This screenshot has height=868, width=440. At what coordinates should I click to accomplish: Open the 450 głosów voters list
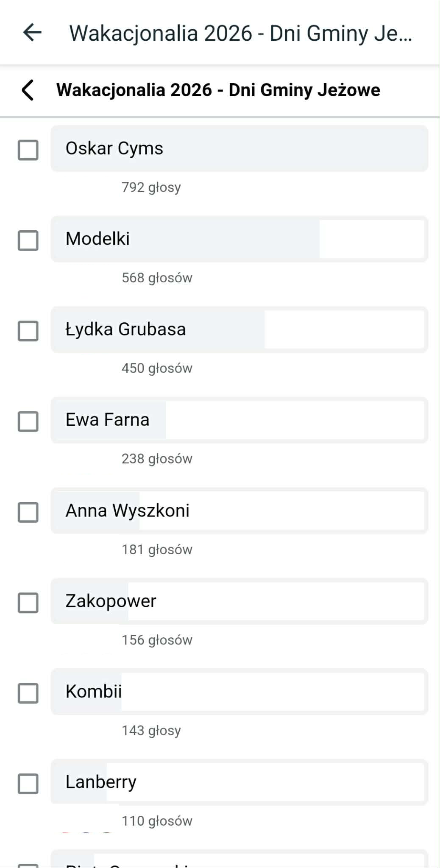tap(157, 368)
